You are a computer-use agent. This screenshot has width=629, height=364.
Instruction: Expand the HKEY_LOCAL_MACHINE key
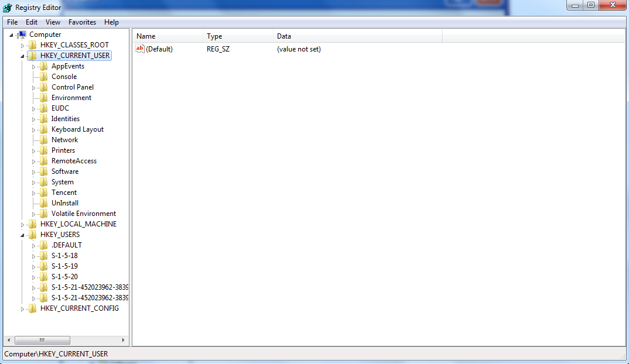pyautogui.click(x=22, y=225)
